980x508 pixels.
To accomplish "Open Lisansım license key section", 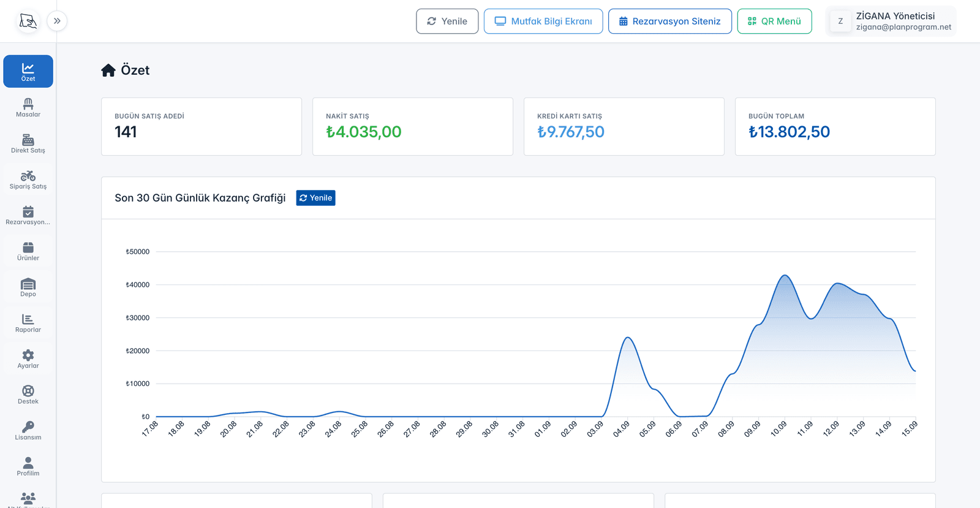I will [28, 431].
